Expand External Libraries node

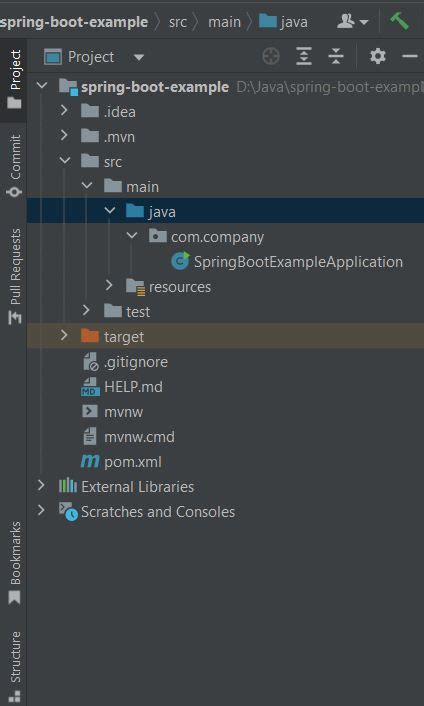(x=41, y=485)
